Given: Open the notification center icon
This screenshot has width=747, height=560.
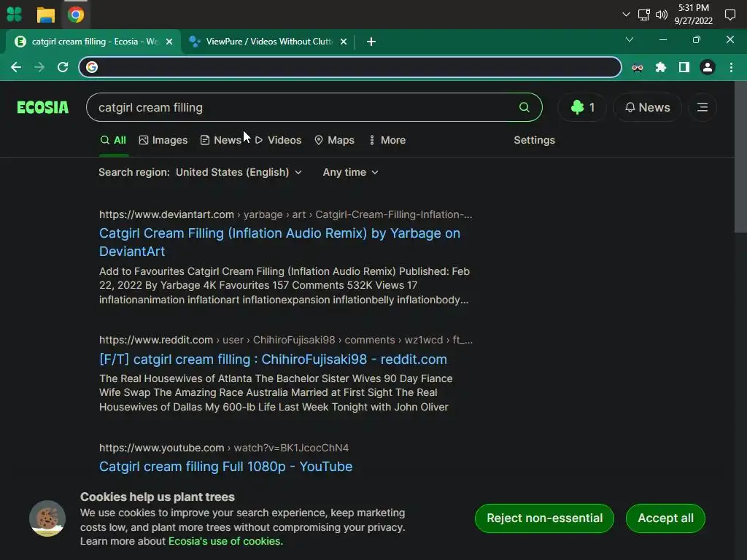Looking at the screenshot, I should pyautogui.click(x=729, y=15).
